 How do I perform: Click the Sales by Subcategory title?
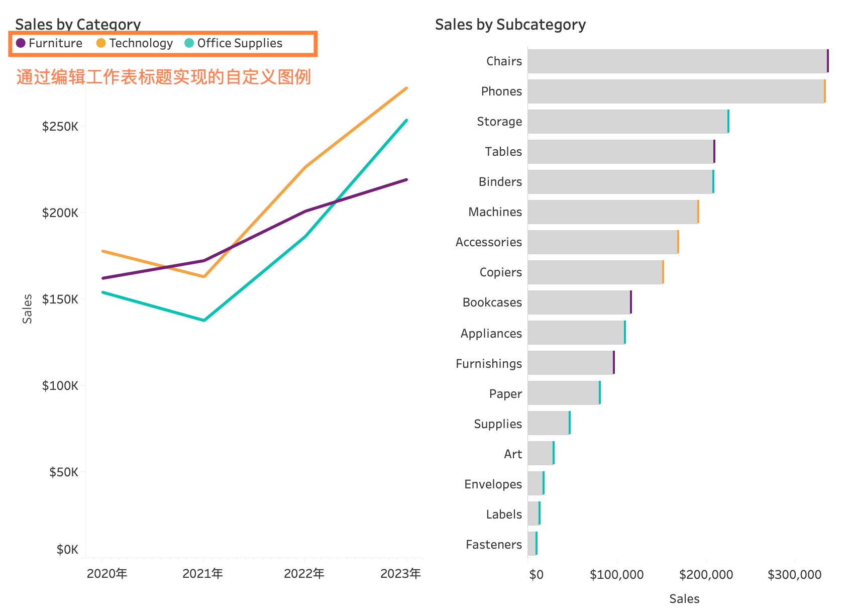[x=510, y=25]
